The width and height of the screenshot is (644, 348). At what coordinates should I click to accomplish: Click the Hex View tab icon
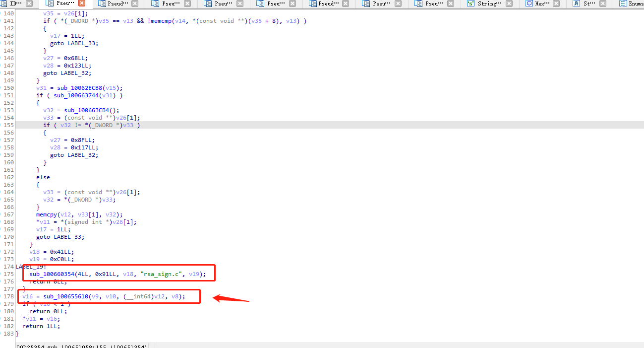tap(529, 3)
